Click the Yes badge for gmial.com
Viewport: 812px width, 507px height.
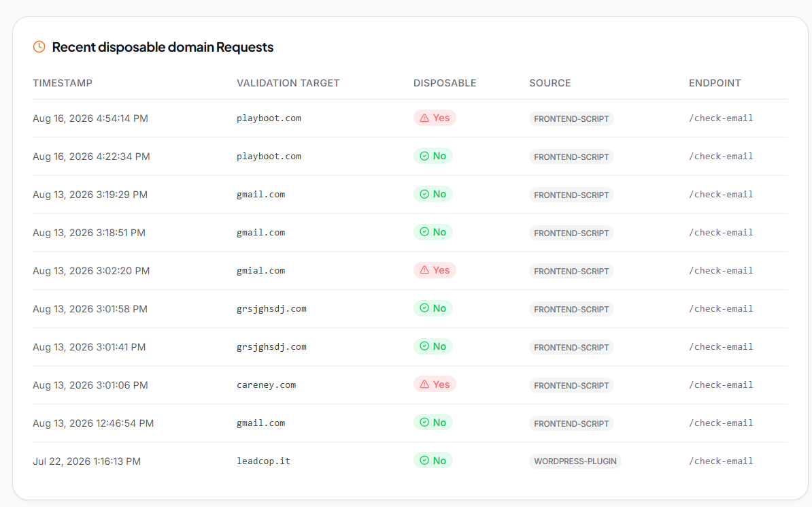coord(435,270)
